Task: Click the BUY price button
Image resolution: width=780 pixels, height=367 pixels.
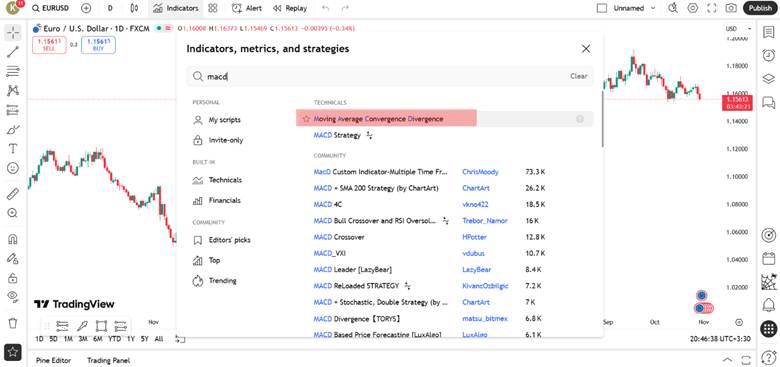Action: [x=98, y=45]
